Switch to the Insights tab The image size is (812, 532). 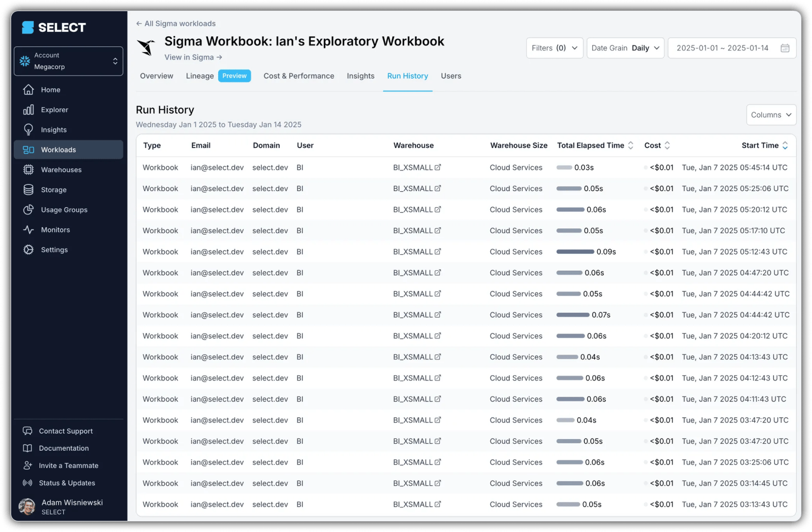[x=360, y=76]
